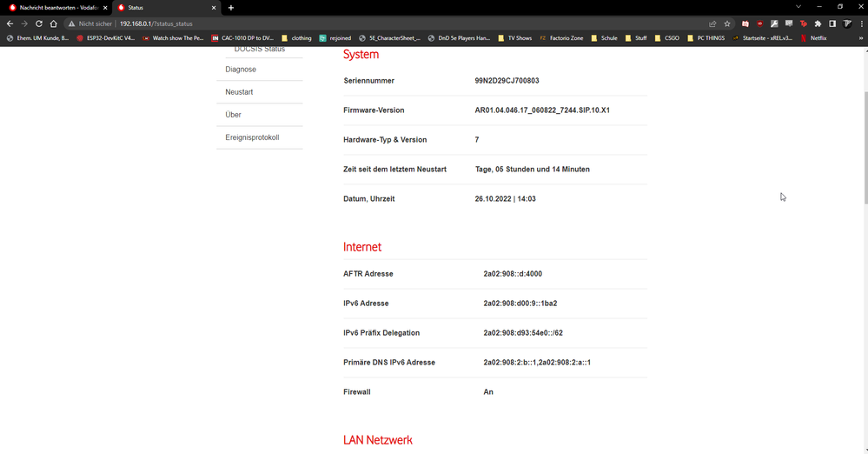
Task: Open the 'rejoined' bookmark
Action: (x=335, y=38)
